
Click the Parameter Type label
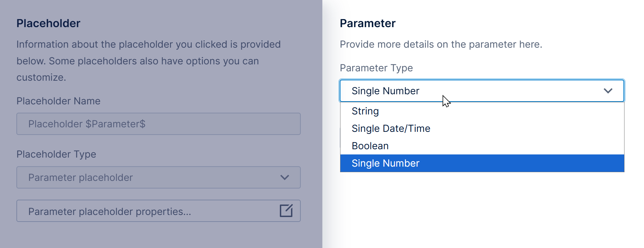click(x=376, y=68)
